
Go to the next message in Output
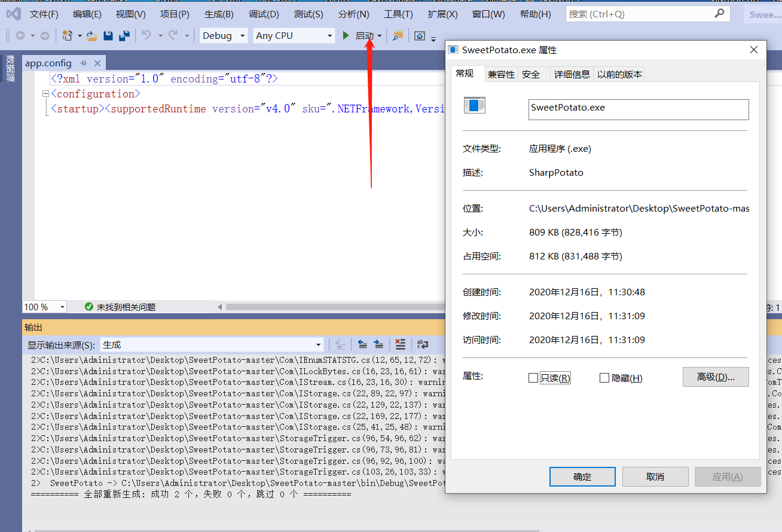(378, 344)
